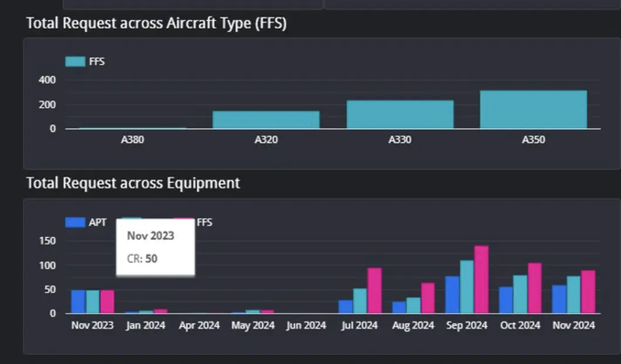
Task: Click the A330 axis label
Action: (400, 140)
